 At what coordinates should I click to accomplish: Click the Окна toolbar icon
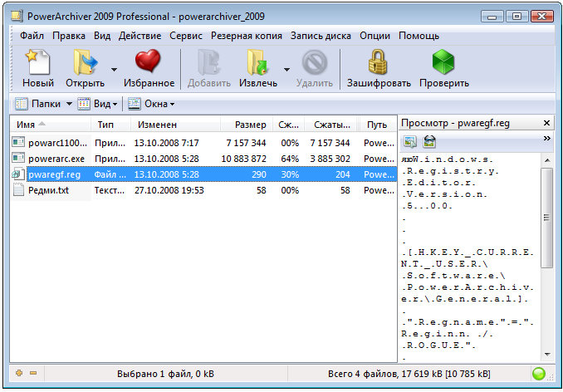point(135,104)
